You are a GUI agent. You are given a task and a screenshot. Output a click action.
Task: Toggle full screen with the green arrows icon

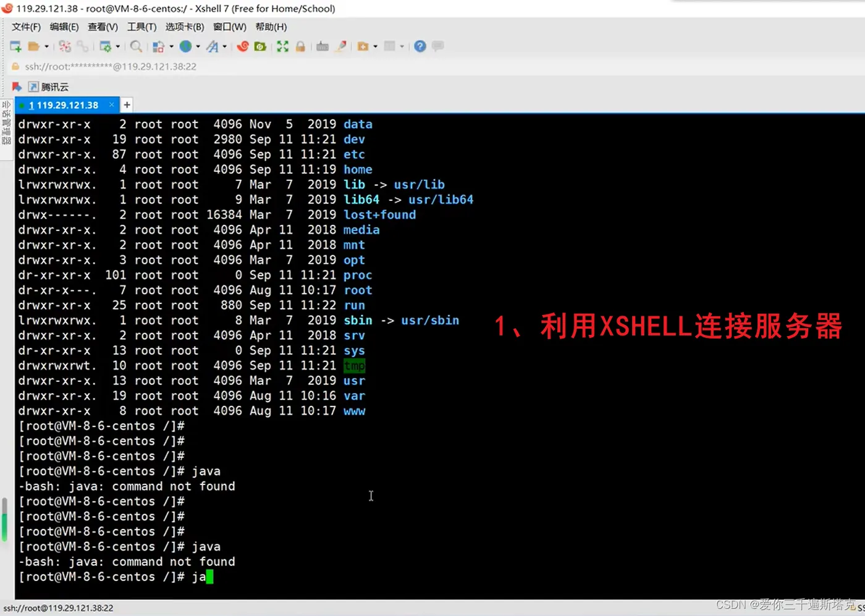282,46
